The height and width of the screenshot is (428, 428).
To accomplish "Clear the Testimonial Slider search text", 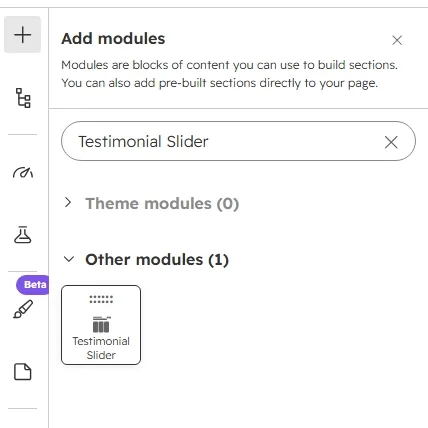I will (x=391, y=142).
